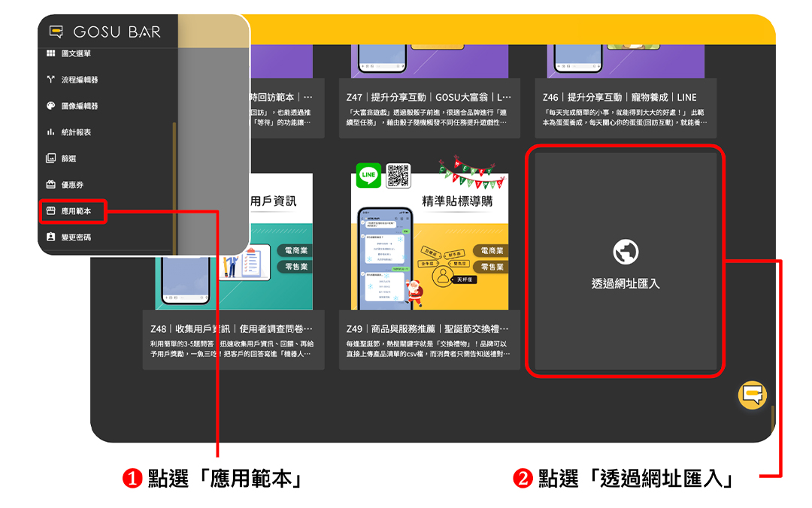Screen dimensions: 812x508
Task: Click the GOSU BAR title text
Action: (117, 32)
